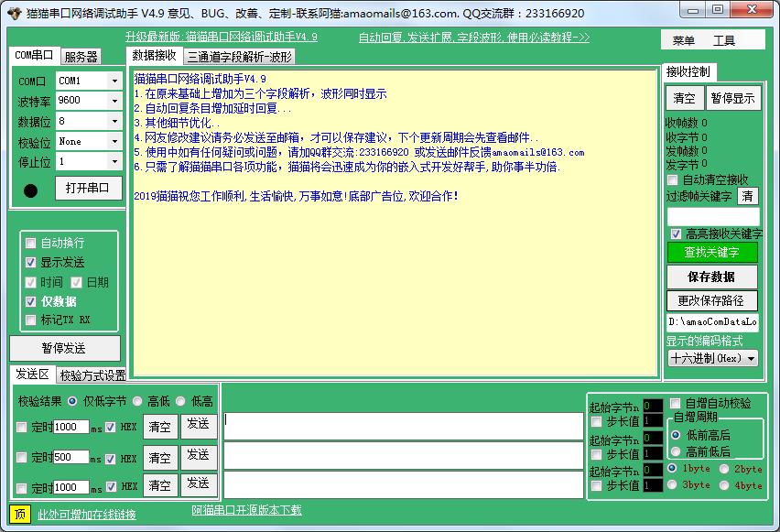Open the 工具 menu
This screenshot has width=780, height=532.
[x=724, y=40]
